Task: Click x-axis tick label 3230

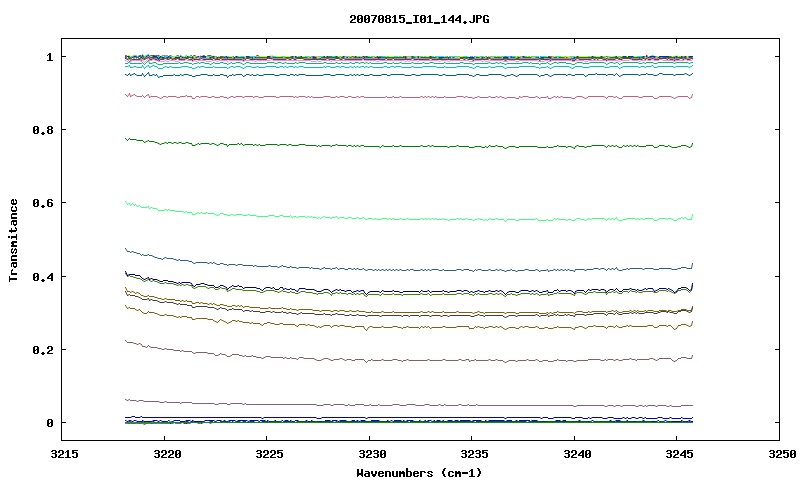Action: (372, 454)
